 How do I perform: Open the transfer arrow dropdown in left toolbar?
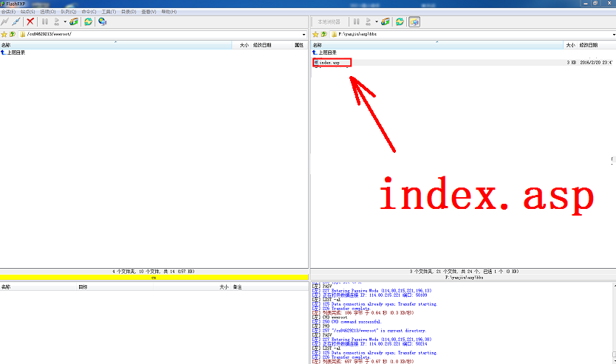pos(65,22)
